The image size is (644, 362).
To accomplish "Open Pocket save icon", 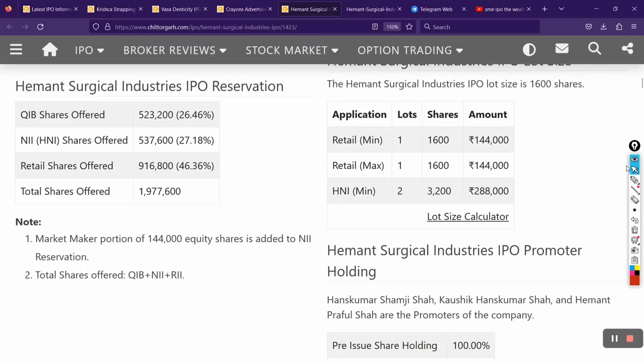I will tap(589, 27).
